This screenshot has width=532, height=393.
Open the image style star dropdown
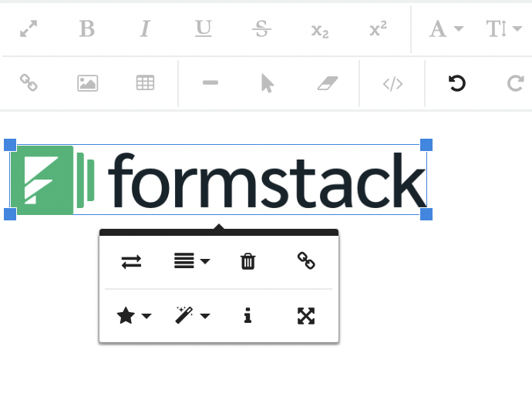pyautogui.click(x=133, y=316)
